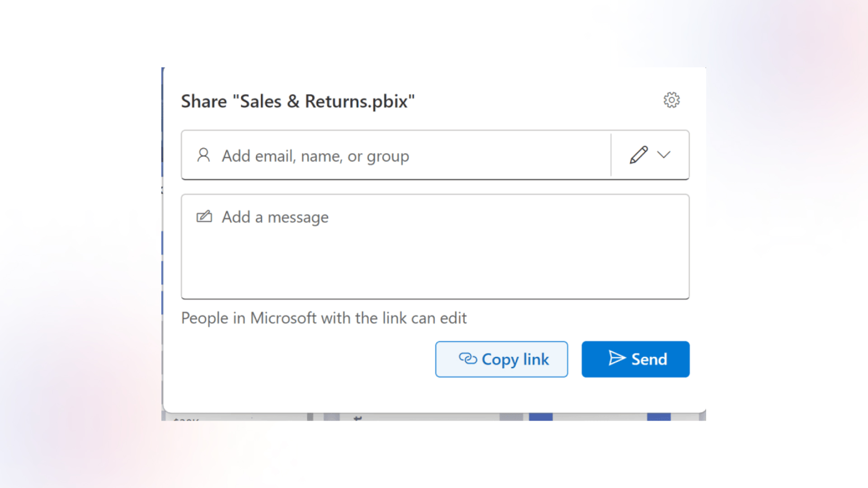Click the Share "Sales & Returns.pbix" title

pos(298,101)
